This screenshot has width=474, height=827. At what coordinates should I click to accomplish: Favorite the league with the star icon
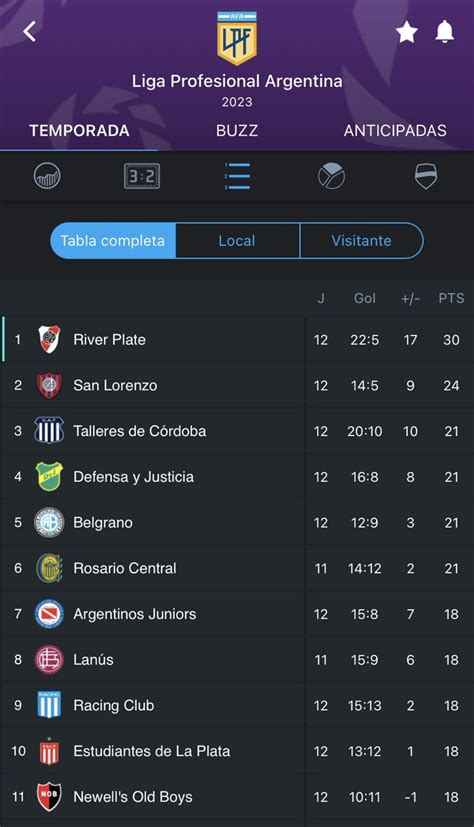(x=407, y=32)
